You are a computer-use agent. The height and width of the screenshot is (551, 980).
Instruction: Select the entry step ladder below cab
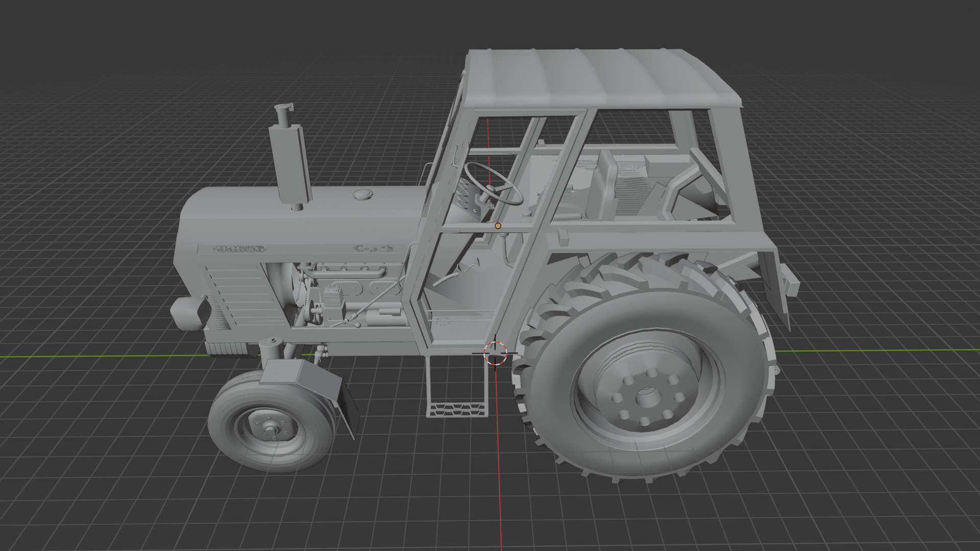(x=458, y=387)
